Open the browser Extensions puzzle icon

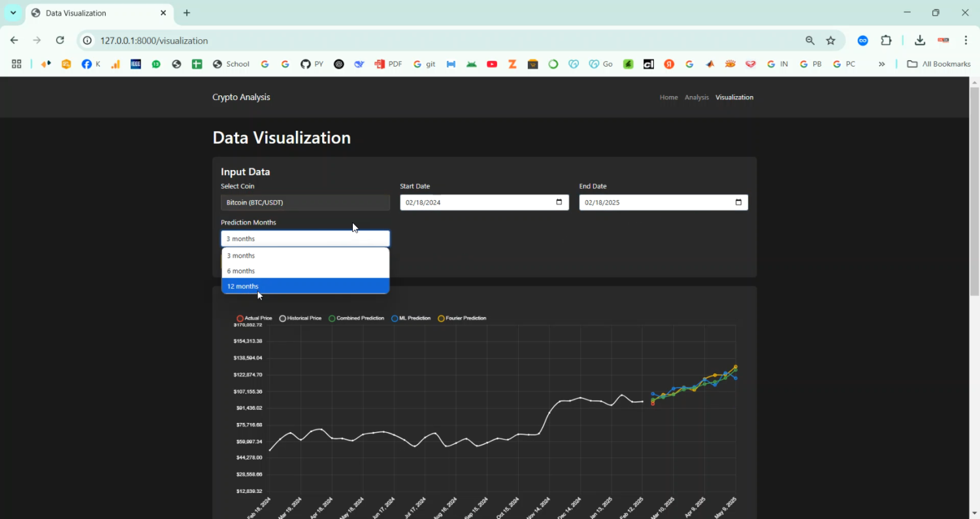tap(886, 41)
